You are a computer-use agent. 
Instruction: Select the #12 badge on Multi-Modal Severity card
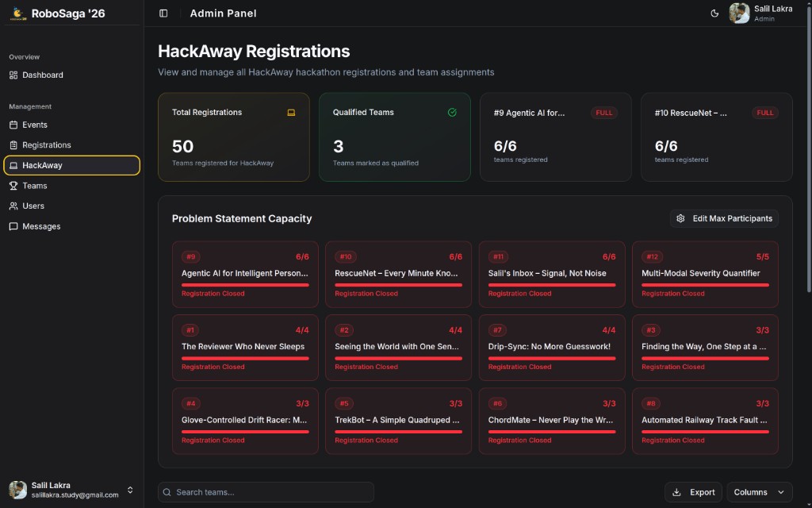(x=652, y=256)
